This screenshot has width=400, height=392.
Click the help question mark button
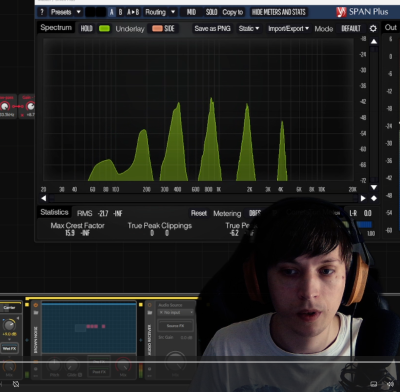[x=42, y=12]
